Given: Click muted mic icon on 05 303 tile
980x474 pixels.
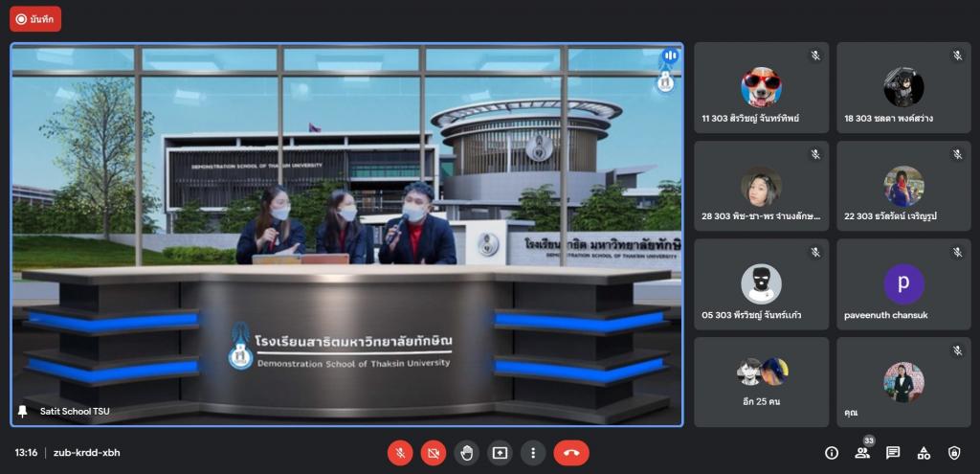Looking at the screenshot, I should (815, 252).
